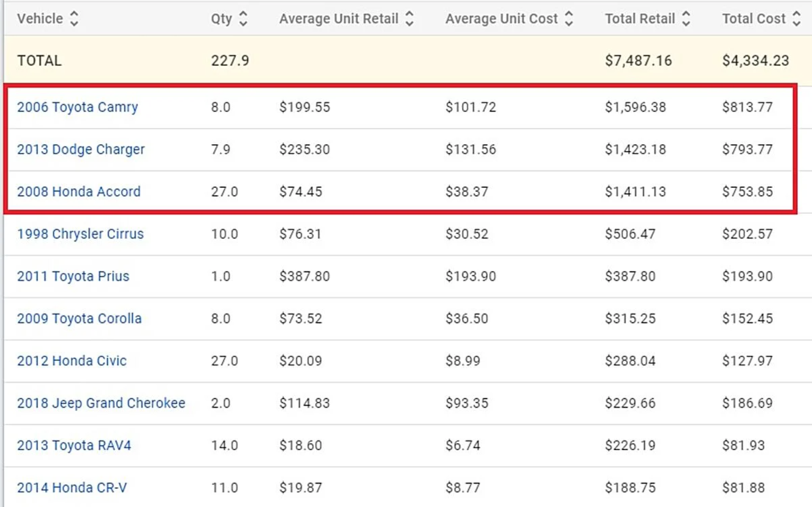Open the 2018 Jeep Grand Cherokee link

click(x=101, y=403)
